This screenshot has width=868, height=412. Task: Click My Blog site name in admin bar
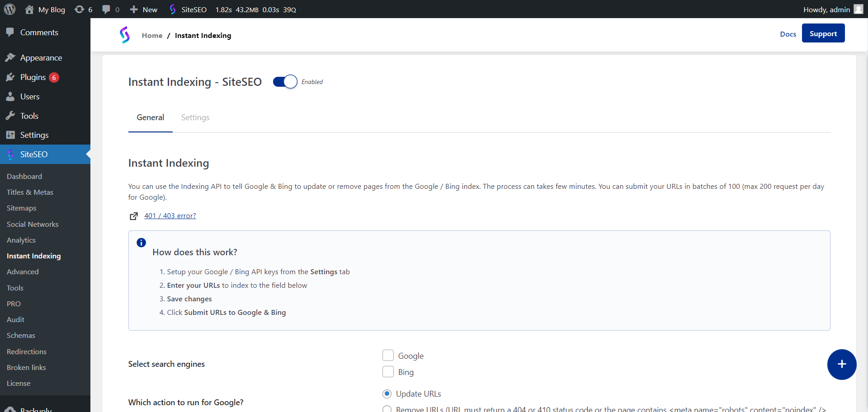point(52,9)
